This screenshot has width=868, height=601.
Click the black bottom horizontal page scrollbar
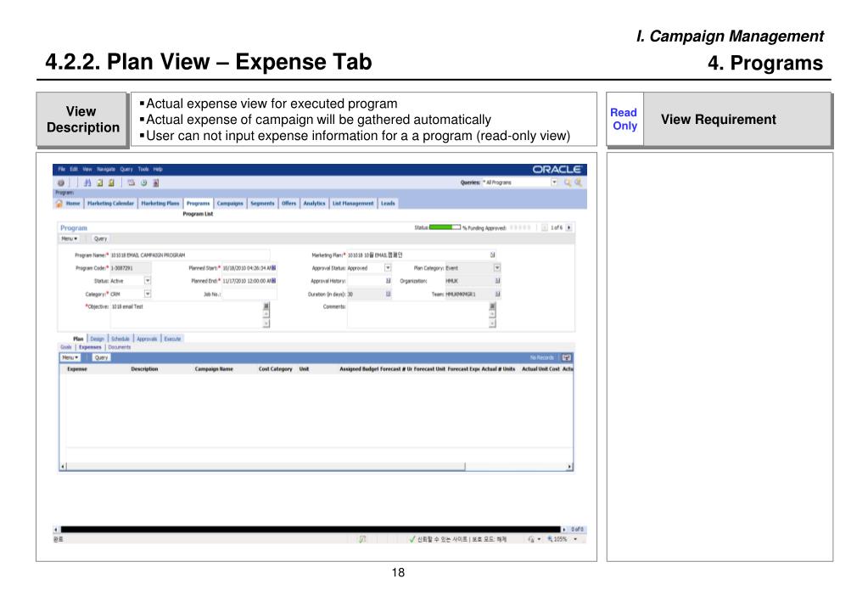(x=310, y=530)
